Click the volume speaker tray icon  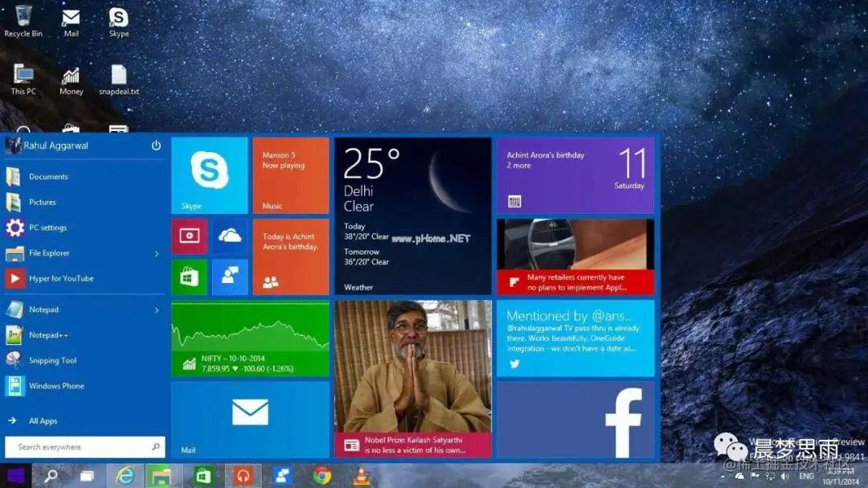(x=785, y=477)
